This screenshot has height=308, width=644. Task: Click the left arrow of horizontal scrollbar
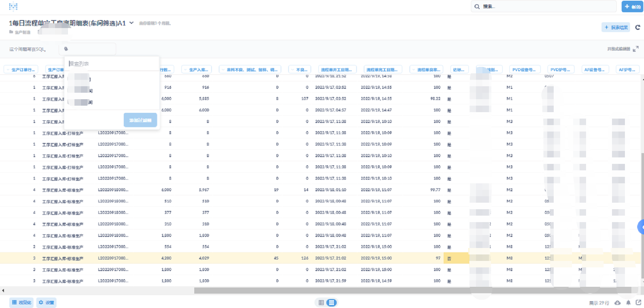pos(3,290)
